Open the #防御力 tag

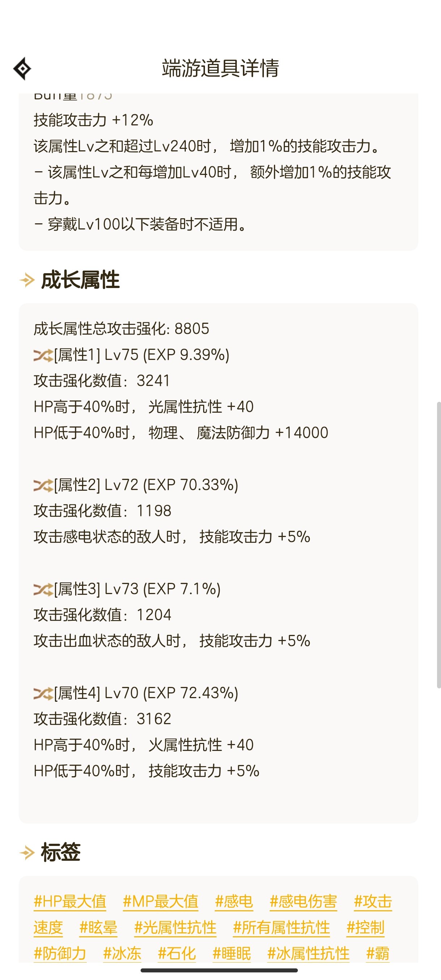click(60, 953)
